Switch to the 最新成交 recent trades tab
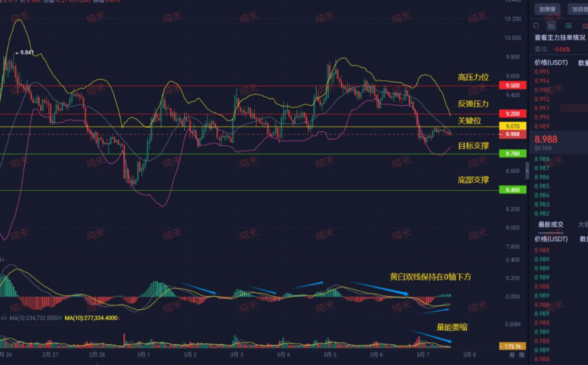 pos(550,225)
